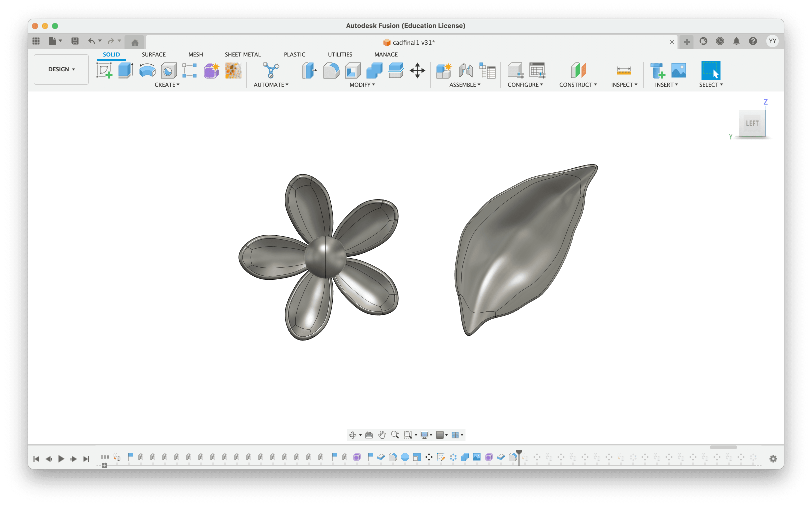This screenshot has width=812, height=506.
Task: Select the Hole tool icon
Action: coord(168,70)
